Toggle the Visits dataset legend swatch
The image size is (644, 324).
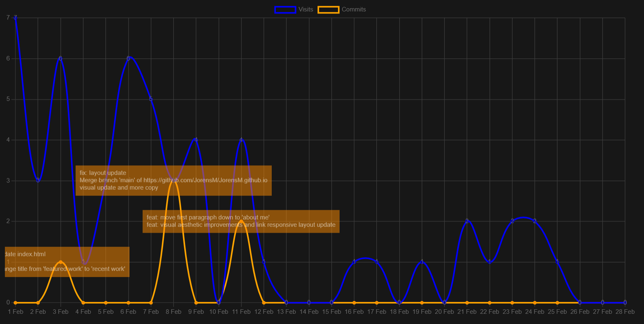pyautogui.click(x=285, y=10)
